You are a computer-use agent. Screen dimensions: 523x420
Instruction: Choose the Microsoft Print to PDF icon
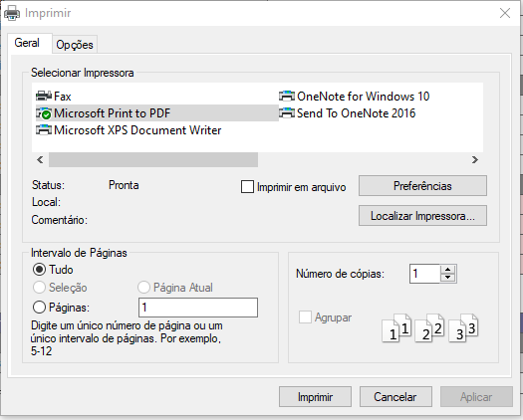coord(44,113)
